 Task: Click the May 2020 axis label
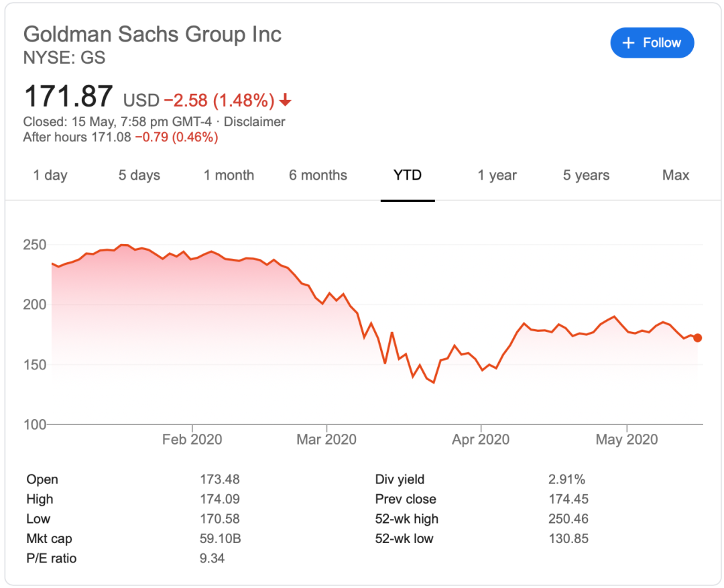(627, 440)
